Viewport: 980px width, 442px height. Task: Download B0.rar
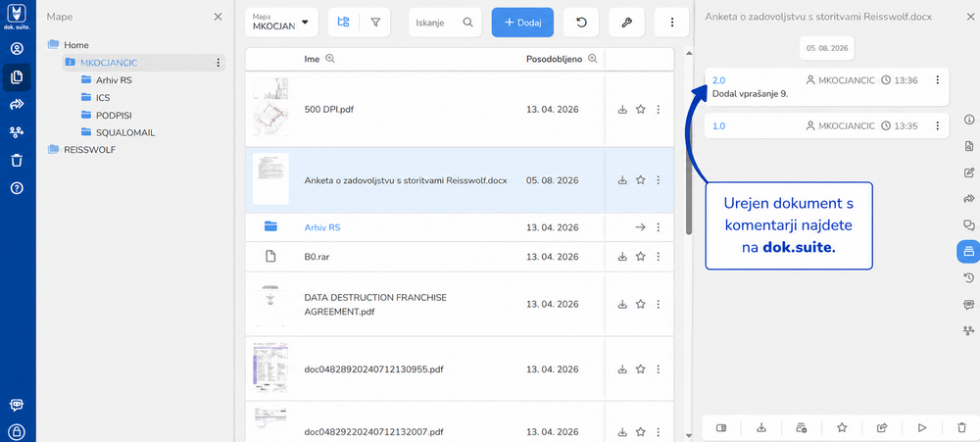[x=622, y=257]
